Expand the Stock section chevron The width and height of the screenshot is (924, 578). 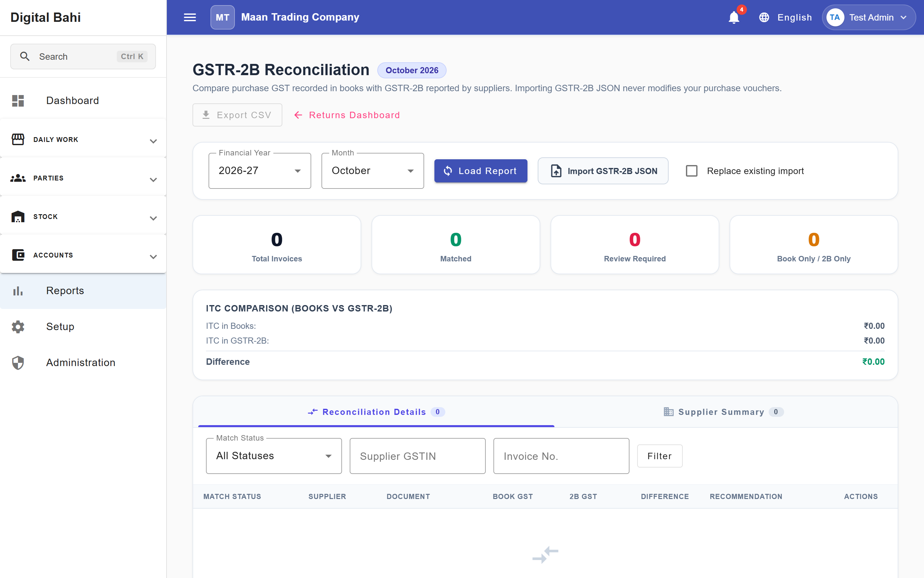click(153, 218)
